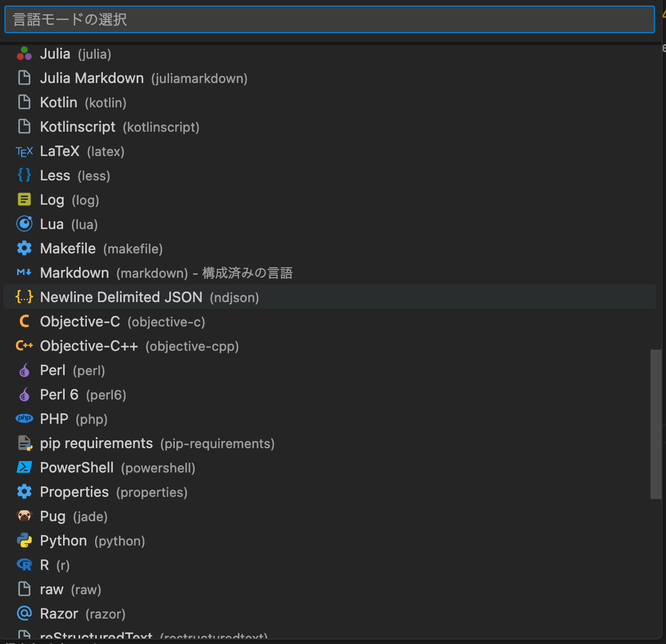Click the PowerShell prompt icon
This screenshot has width=666, height=644.
click(24, 468)
